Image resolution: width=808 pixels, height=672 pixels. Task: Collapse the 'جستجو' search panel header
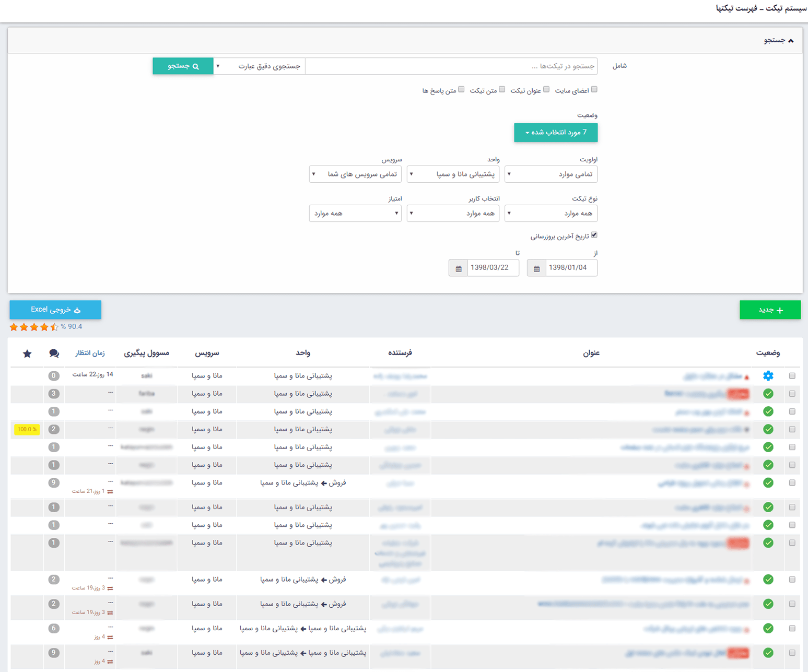coord(778,40)
